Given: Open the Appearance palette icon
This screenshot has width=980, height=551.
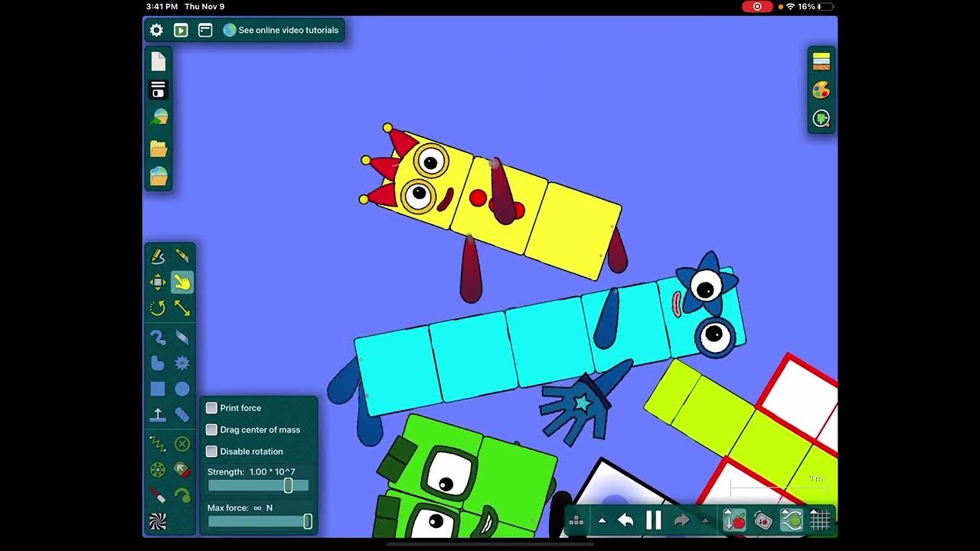Looking at the screenshot, I should (822, 90).
